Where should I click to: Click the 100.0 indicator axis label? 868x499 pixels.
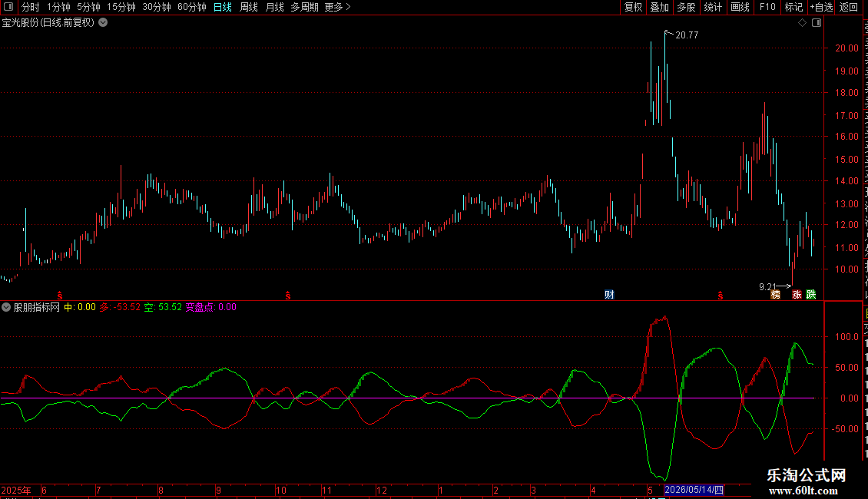[847, 337]
